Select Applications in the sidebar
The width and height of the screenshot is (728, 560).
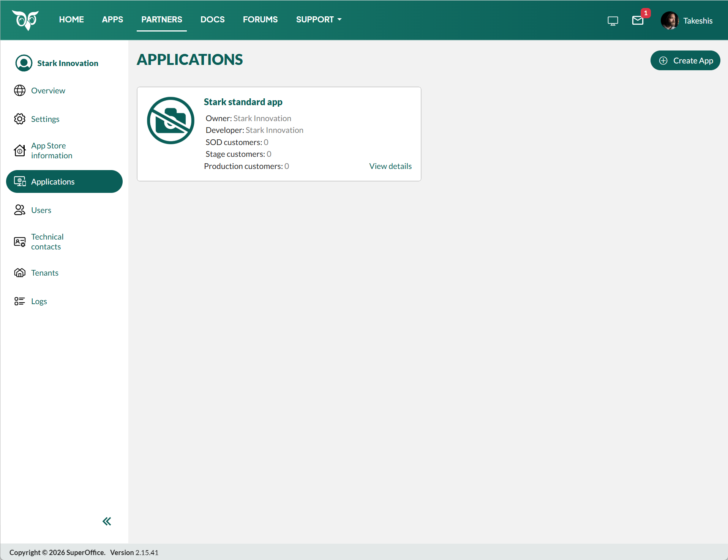pyautogui.click(x=65, y=181)
